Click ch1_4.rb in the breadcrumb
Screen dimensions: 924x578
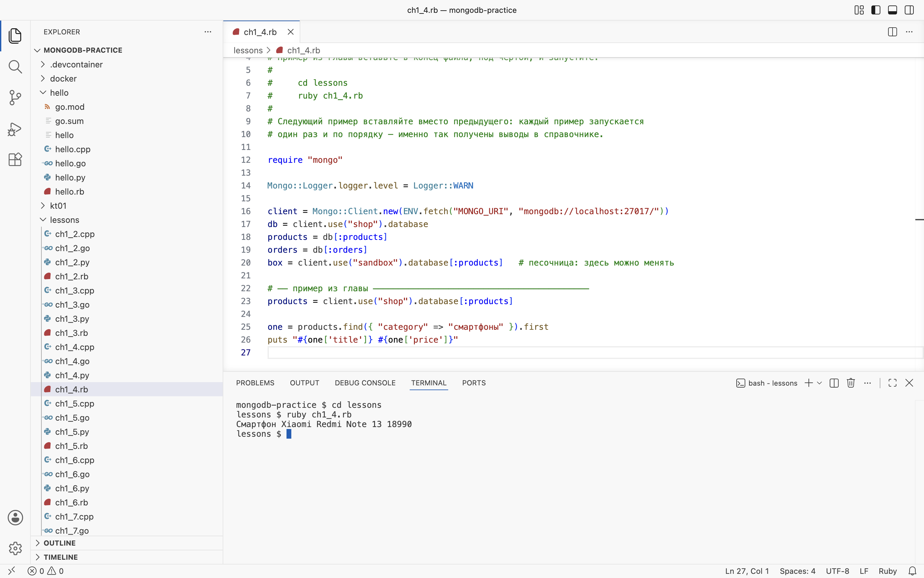pyautogui.click(x=303, y=50)
